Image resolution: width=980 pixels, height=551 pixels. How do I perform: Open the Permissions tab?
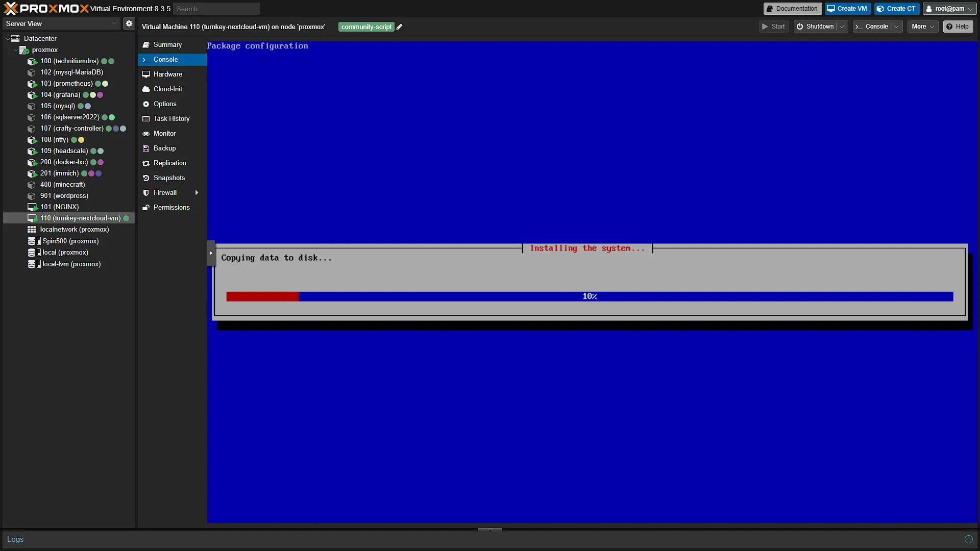coord(172,208)
